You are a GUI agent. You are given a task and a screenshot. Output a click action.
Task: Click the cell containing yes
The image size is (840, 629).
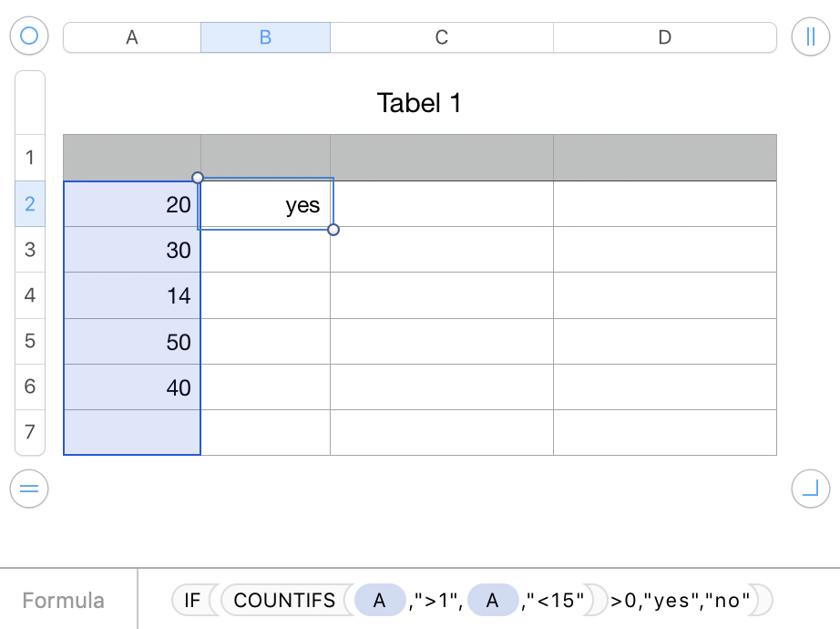[x=265, y=204]
